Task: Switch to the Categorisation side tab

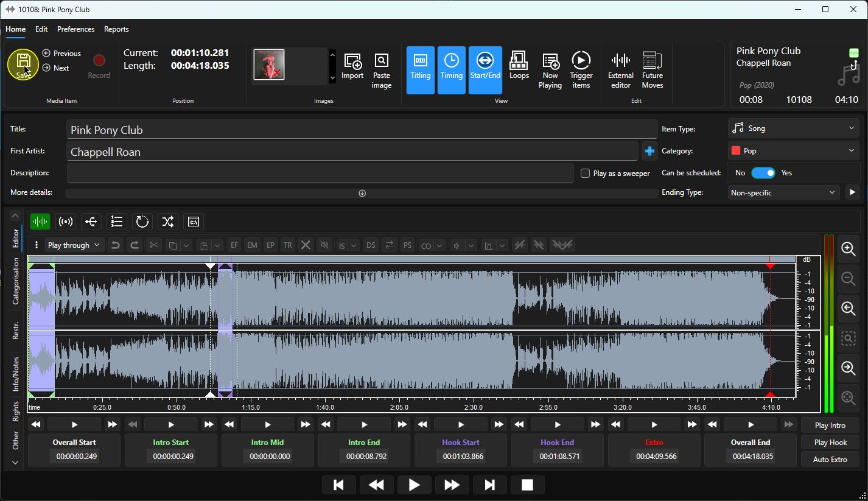Action: (16, 281)
